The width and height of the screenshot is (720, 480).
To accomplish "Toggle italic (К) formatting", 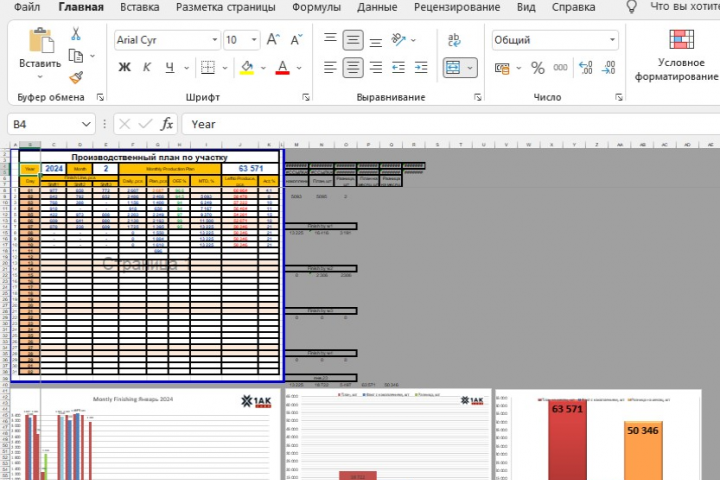I will [147, 68].
